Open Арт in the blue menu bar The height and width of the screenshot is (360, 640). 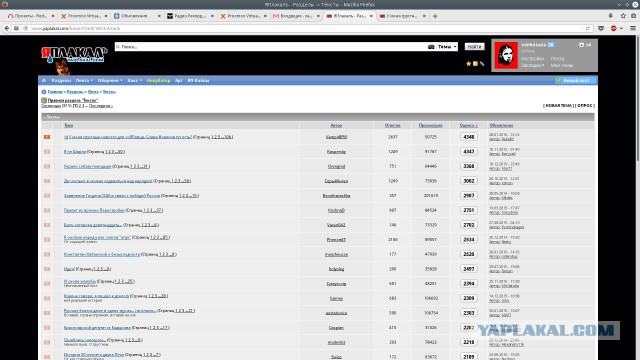(x=179, y=80)
